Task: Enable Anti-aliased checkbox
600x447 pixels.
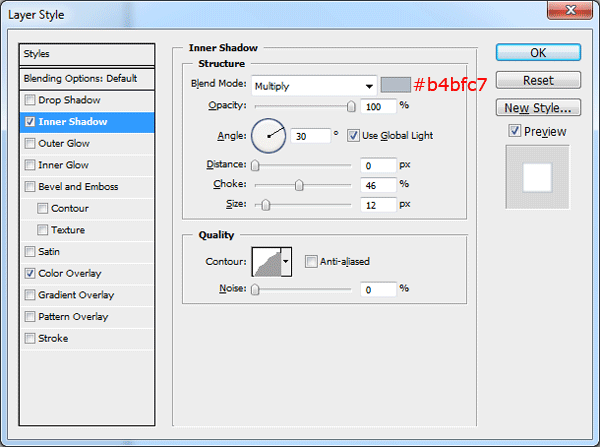Action: (312, 262)
